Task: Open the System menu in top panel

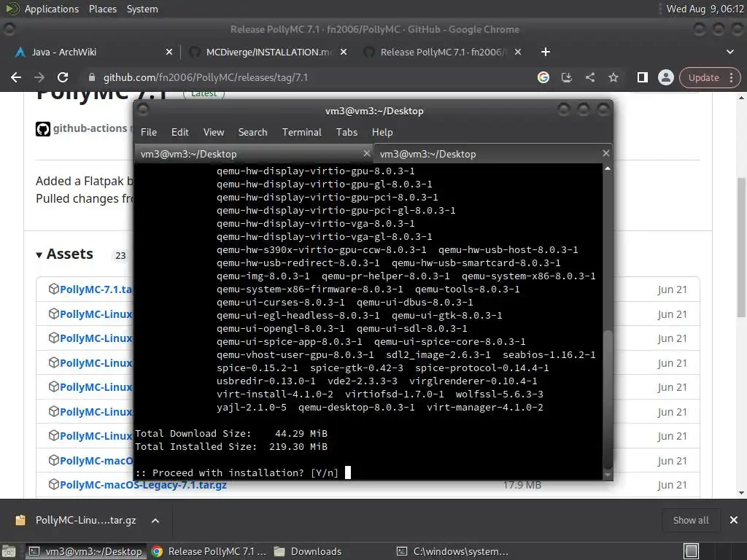Action: (142, 9)
